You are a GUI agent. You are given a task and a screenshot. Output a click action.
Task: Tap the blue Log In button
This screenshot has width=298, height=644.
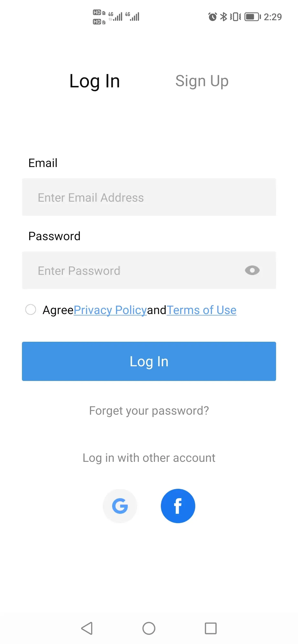(149, 361)
